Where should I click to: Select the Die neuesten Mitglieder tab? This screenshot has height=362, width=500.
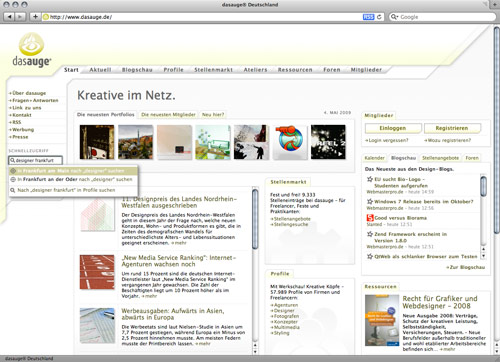[x=168, y=115]
